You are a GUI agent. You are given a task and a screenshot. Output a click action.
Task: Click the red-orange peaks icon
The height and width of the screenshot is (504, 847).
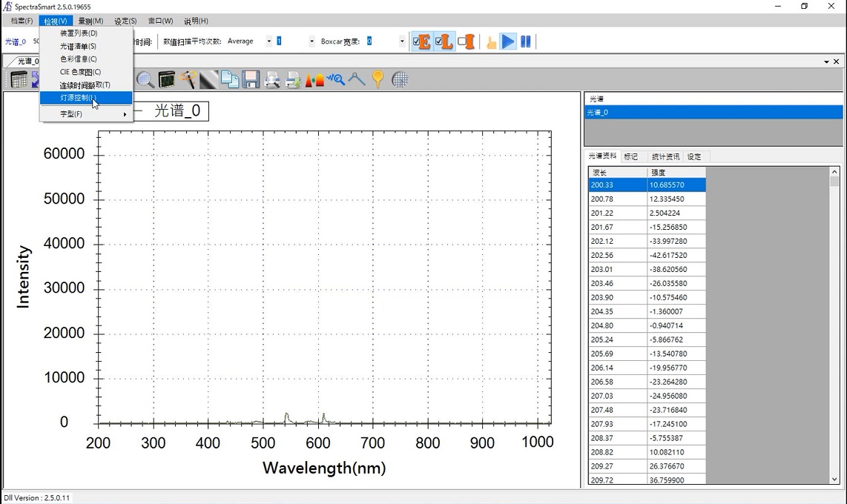[x=314, y=80]
